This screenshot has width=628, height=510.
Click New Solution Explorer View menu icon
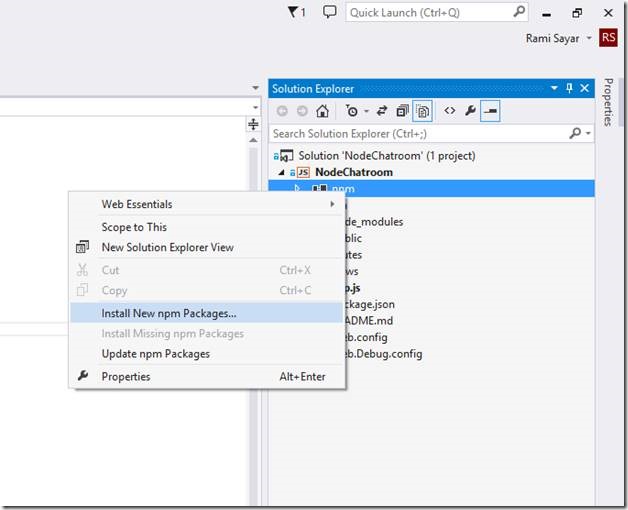[x=83, y=247]
